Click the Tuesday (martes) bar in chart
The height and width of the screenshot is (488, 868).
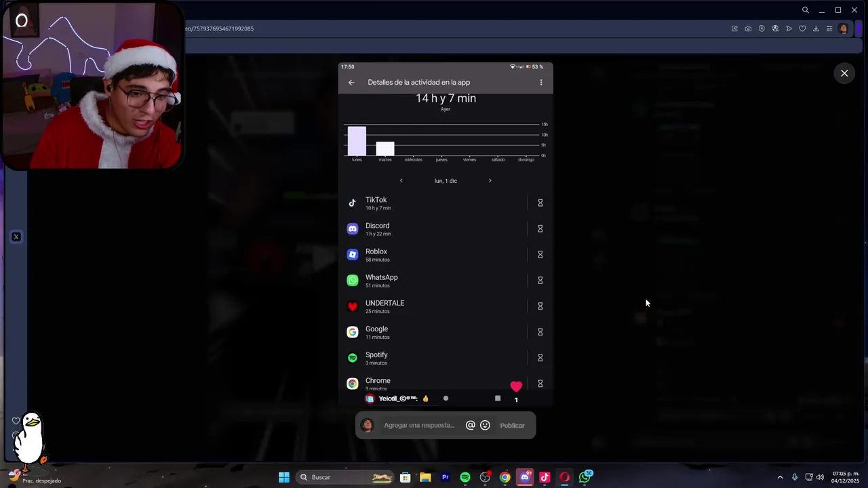[x=385, y=148]
